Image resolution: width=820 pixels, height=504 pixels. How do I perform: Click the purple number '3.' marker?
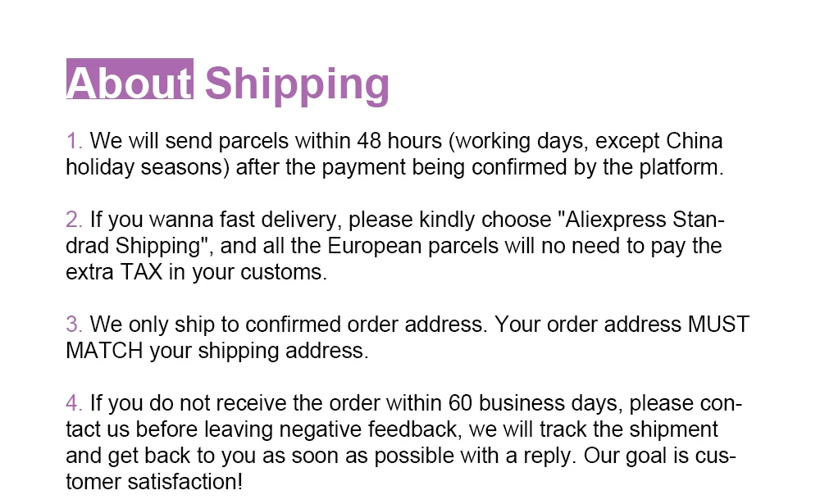(74, 325)
